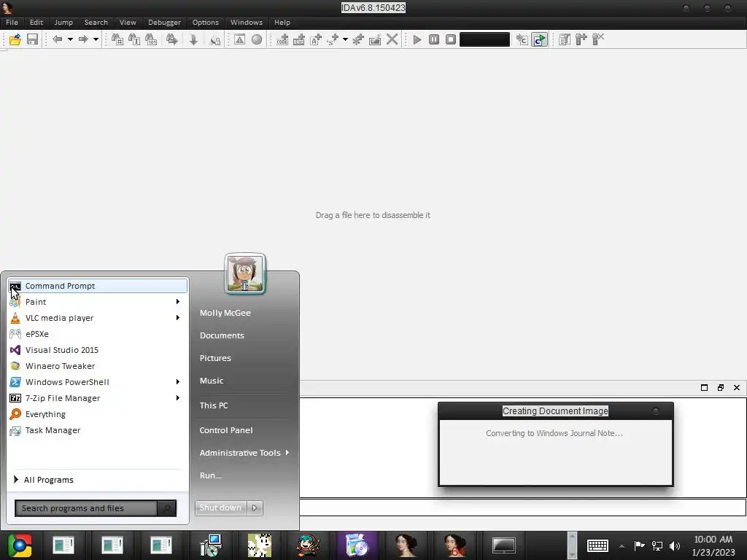Open the forward-history dropdown arrow

pos(96,39)
